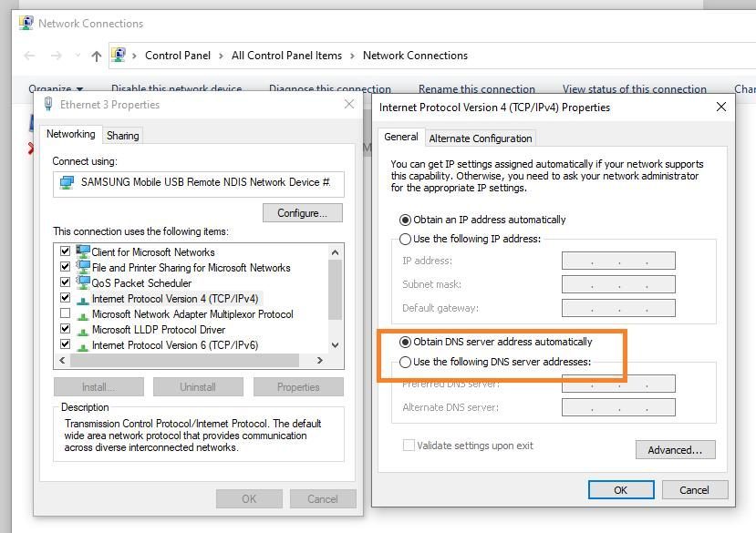Open the Organize dropdown menu
Screen dimensions: 756x533
pyautogui.click(x=56, y=88)
